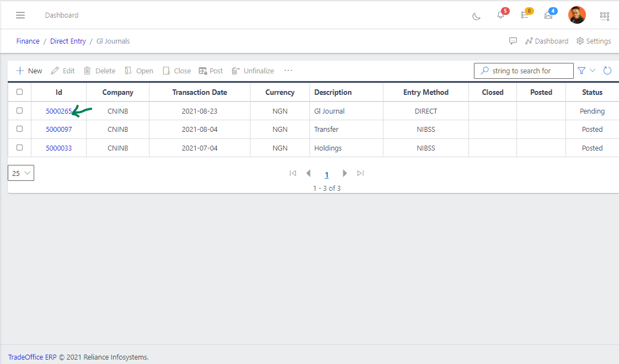Viewport: 619px width, 364px height.
Task: Select the checkbox for journal 5000265
Action: coord(19,111)
